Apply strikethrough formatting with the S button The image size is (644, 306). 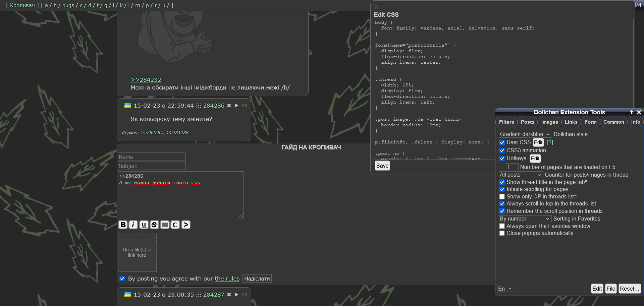(154, 225)
